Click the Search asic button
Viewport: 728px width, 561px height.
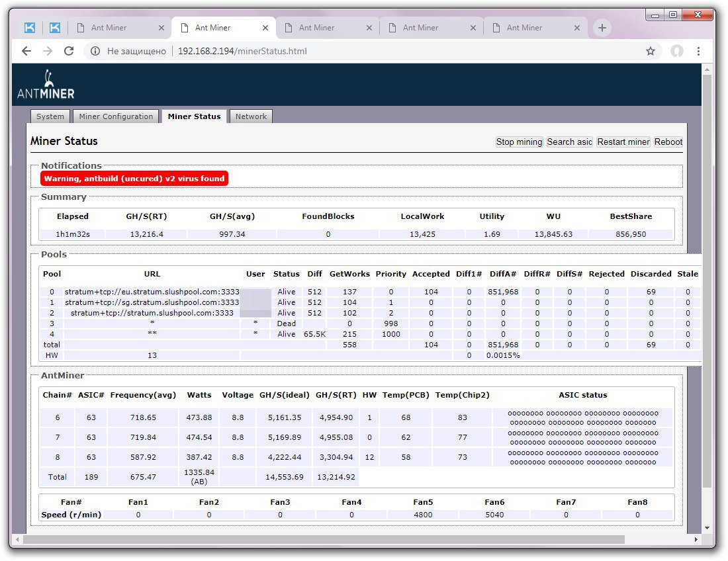pyautogui.click(x=569, y=142)
